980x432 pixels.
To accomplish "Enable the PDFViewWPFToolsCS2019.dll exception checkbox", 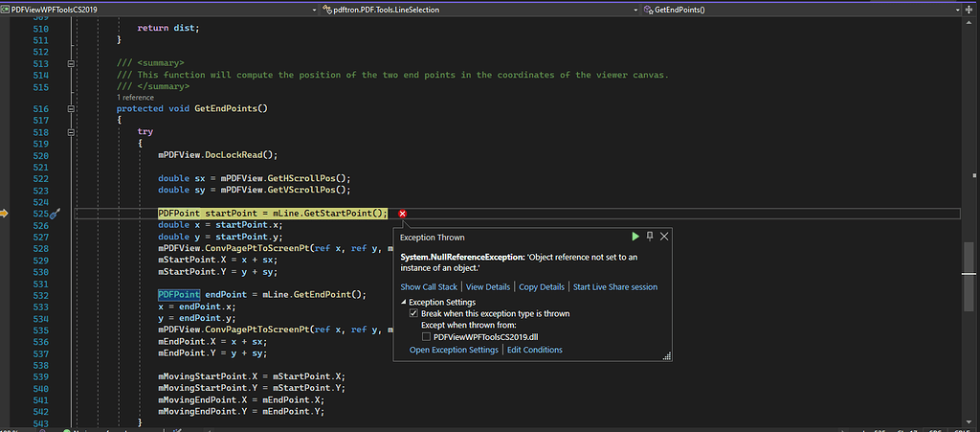I will click(x=426, y=337).
